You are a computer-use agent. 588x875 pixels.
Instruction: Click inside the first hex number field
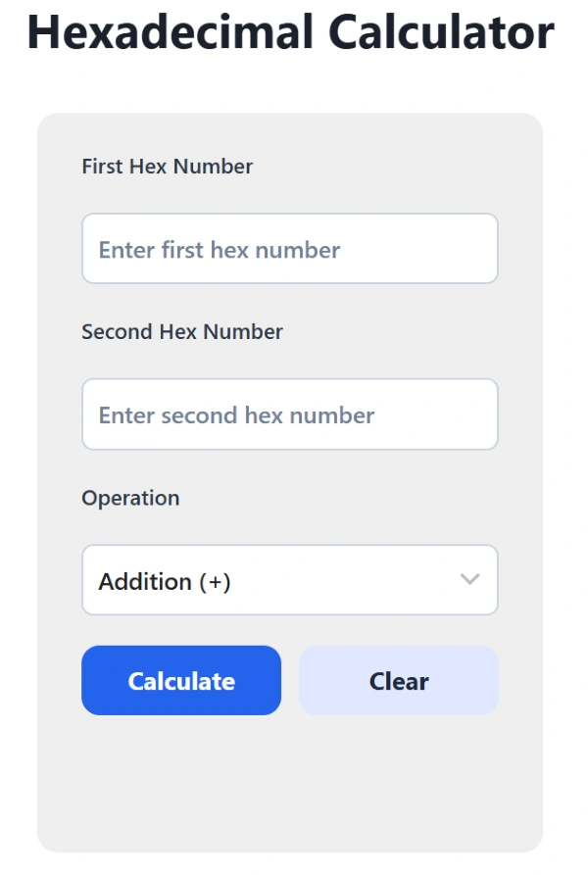point(289,249)
